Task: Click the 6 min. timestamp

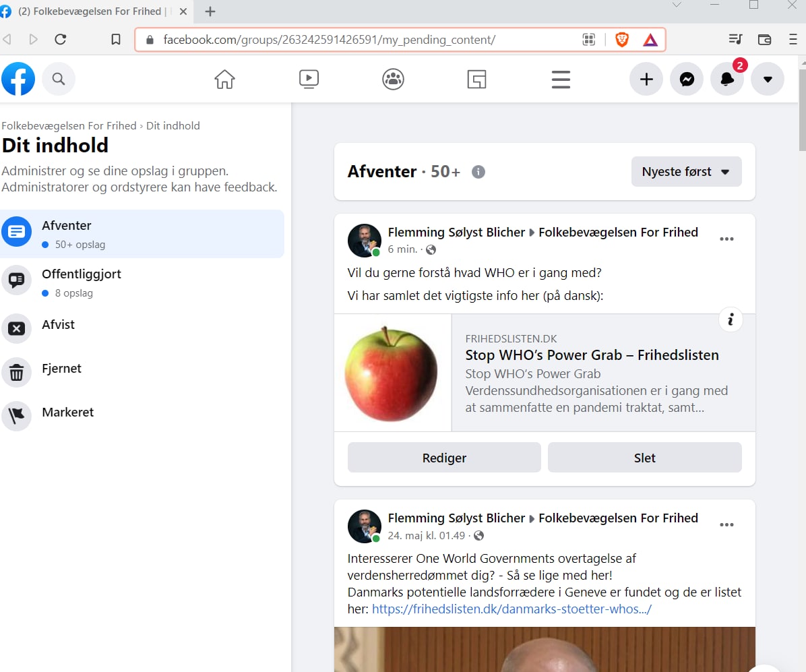Action: point(402,249)
